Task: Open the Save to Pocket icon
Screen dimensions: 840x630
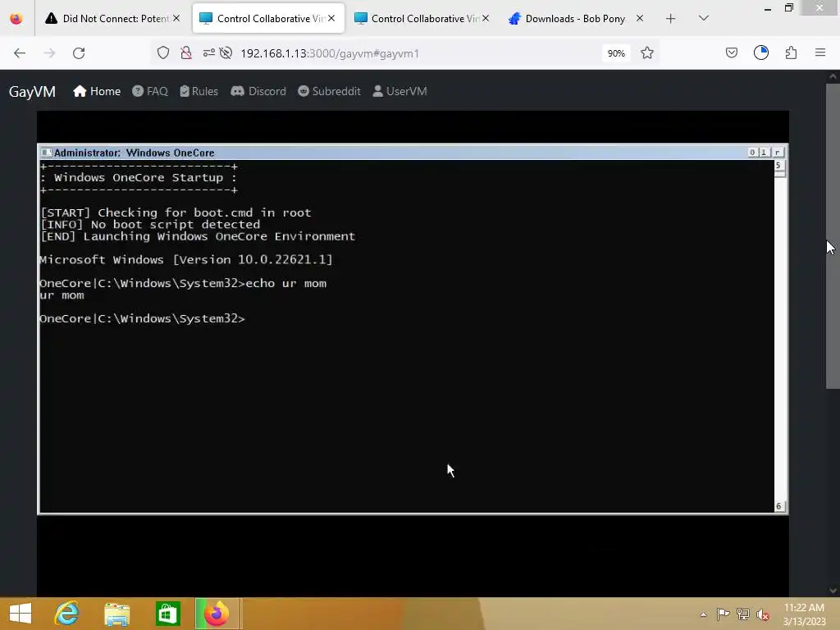Action: pos(732,53)
